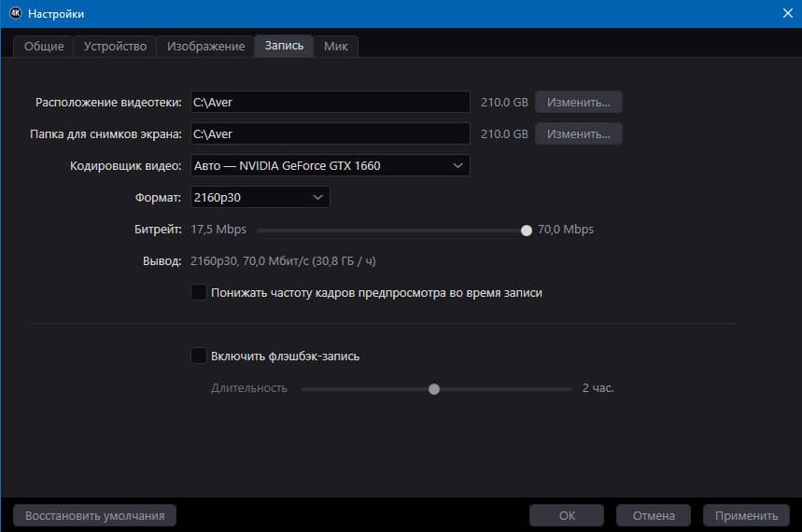Select the Запись tab
The image size is (802, 532).
coord(284,46)
